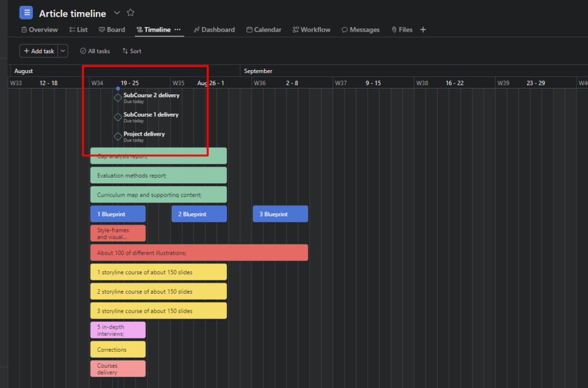Click the W37 9 - 15 week header

(x=373, y=83)
